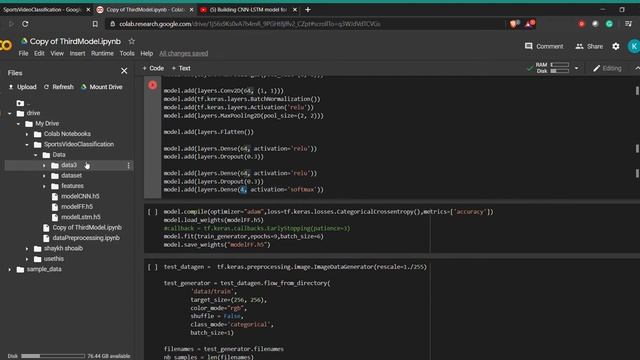This screenshot has height=360, width=640.
Task: Star the Copy of ThirdModel notebook
Action: [131, 41]
